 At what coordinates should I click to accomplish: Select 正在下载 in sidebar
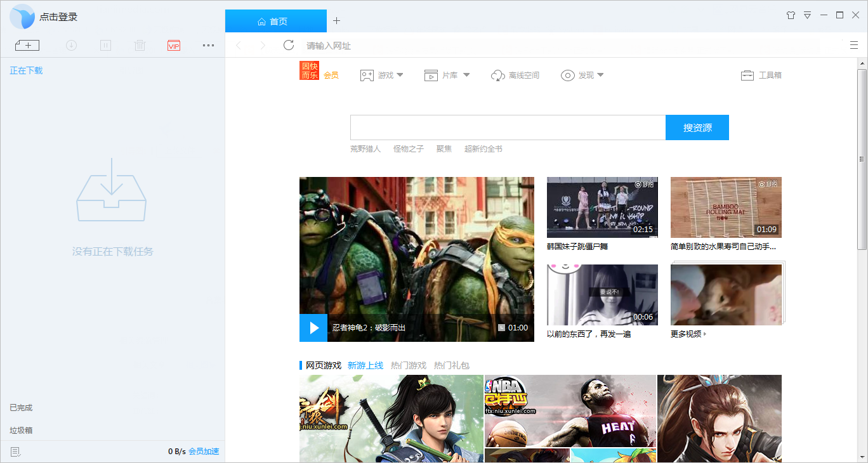coord(26,70)
